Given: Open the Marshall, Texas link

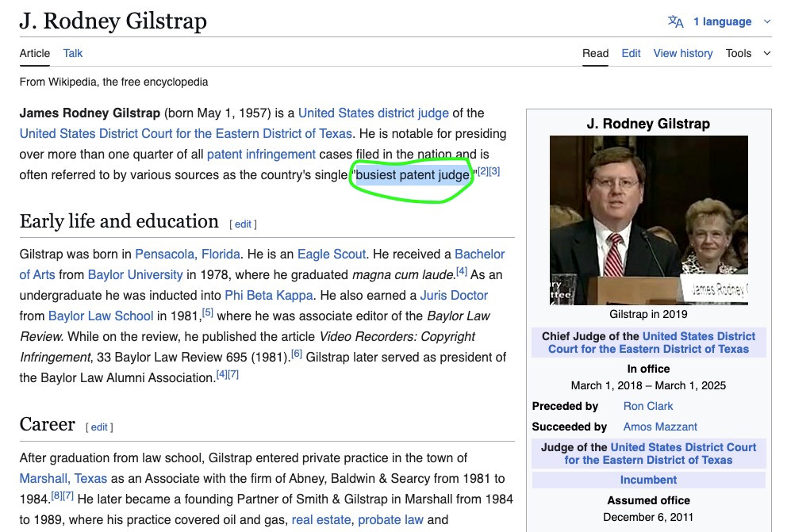Looking at the screenshot, I should coord(63,478).
